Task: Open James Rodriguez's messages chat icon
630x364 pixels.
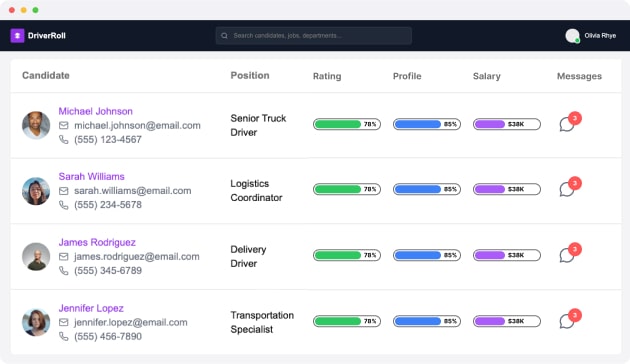Action: tap(567, 255)
